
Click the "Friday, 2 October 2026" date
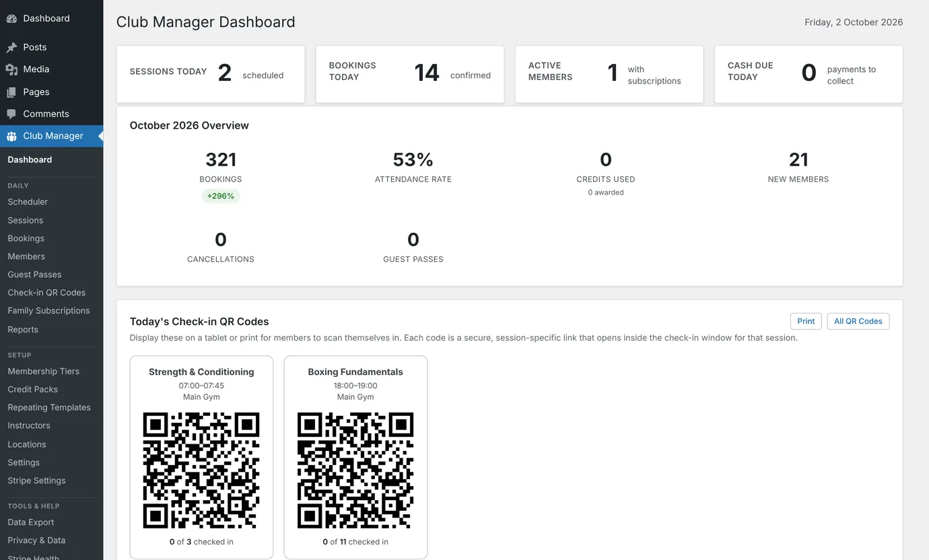click(854, 22)
